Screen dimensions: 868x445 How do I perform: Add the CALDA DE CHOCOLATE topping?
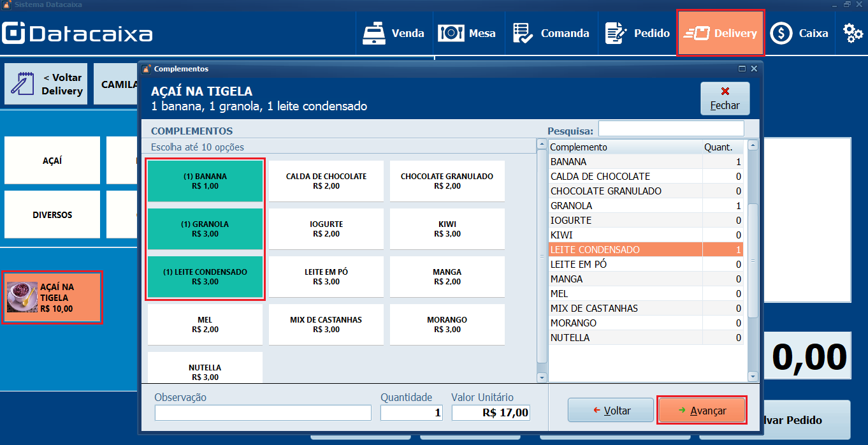326,181
